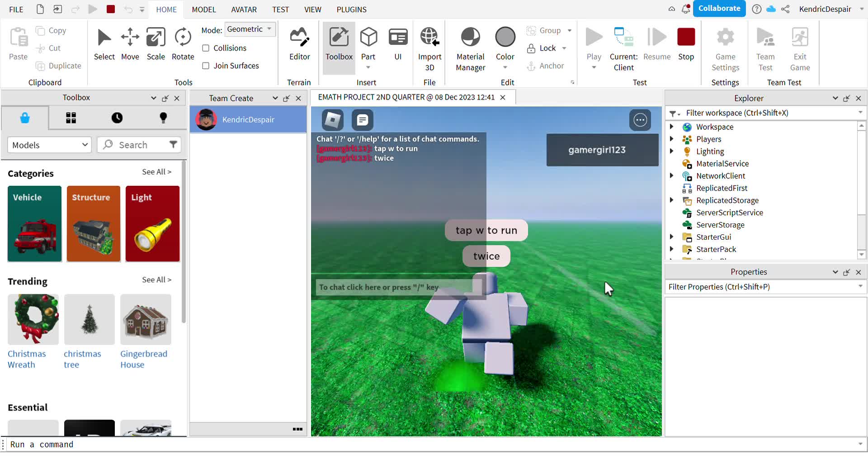Open the PLUGINS tab

(352, 9)
